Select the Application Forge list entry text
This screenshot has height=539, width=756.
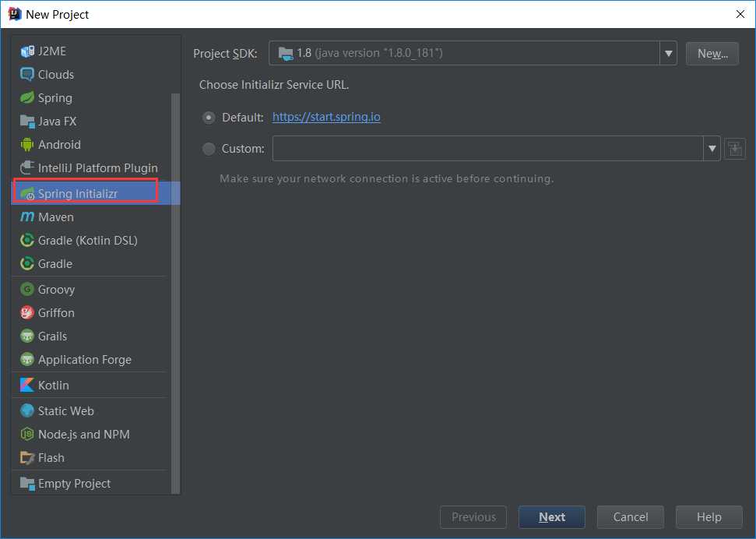pos(84,360)
